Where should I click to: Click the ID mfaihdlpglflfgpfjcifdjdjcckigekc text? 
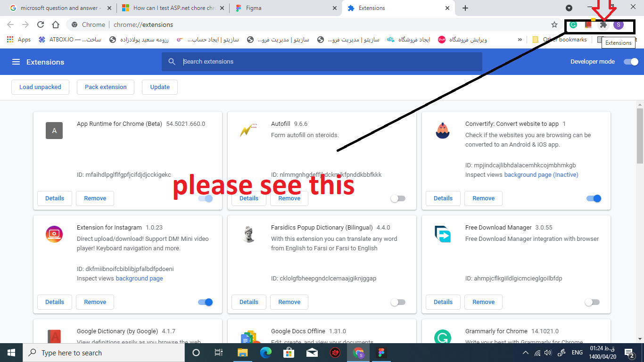coord(124,175)
